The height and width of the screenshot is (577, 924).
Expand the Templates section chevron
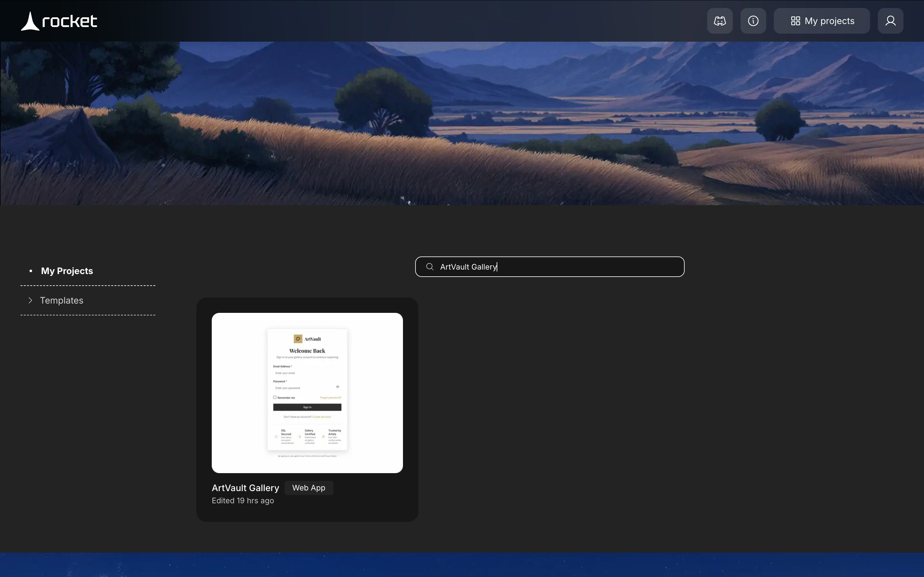(30, 300)
